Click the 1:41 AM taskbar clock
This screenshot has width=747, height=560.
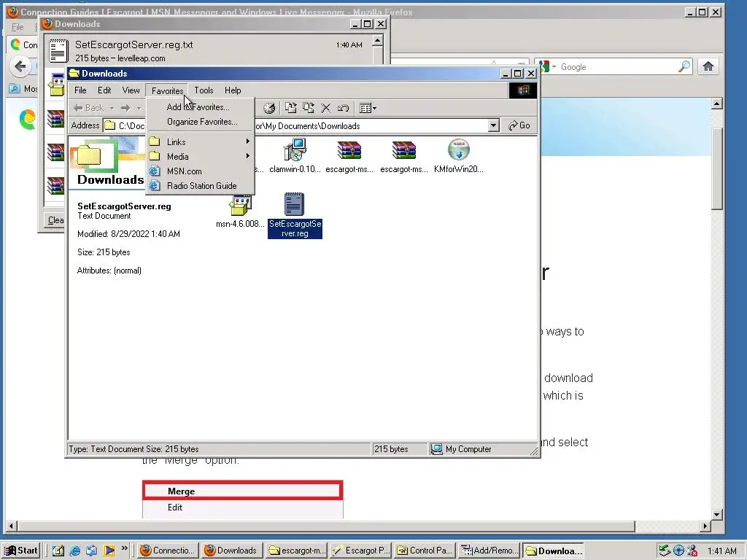[x=722, y=551]
